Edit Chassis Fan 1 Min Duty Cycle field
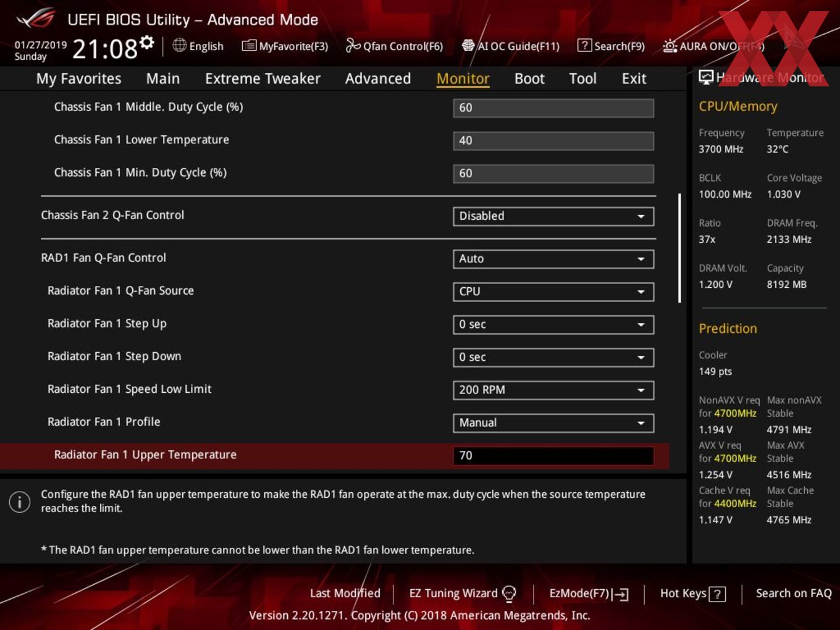Screen dimensions: 840x630 [553, 173]
